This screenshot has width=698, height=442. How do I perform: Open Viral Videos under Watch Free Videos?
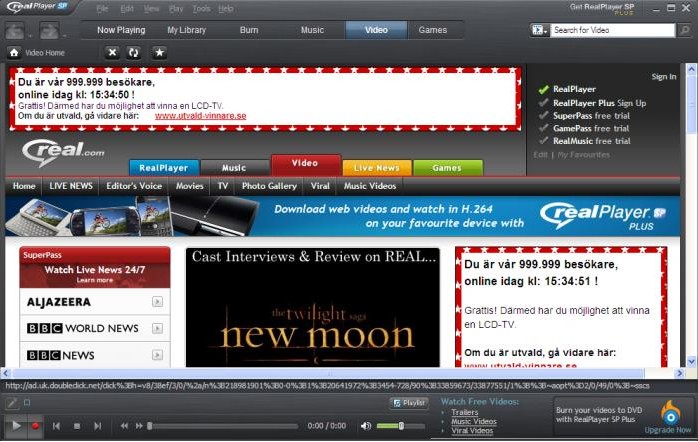coord(472,430)
